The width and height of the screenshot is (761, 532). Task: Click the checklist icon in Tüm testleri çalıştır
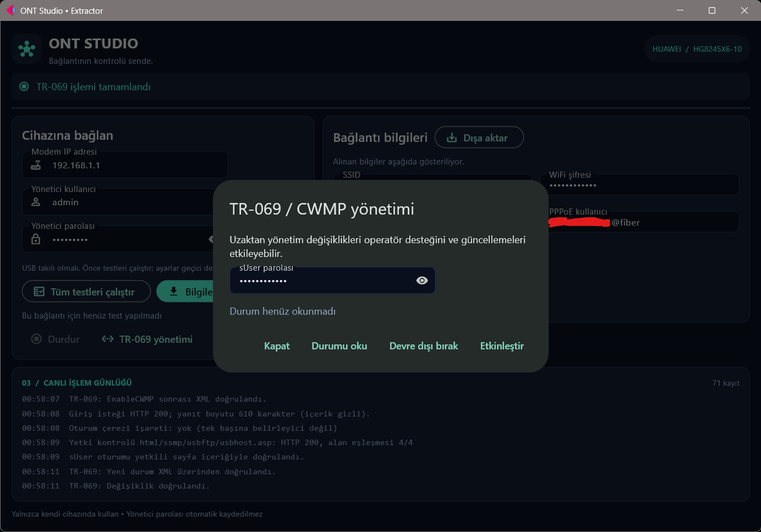pyautogui.click(x=39, y=292)
